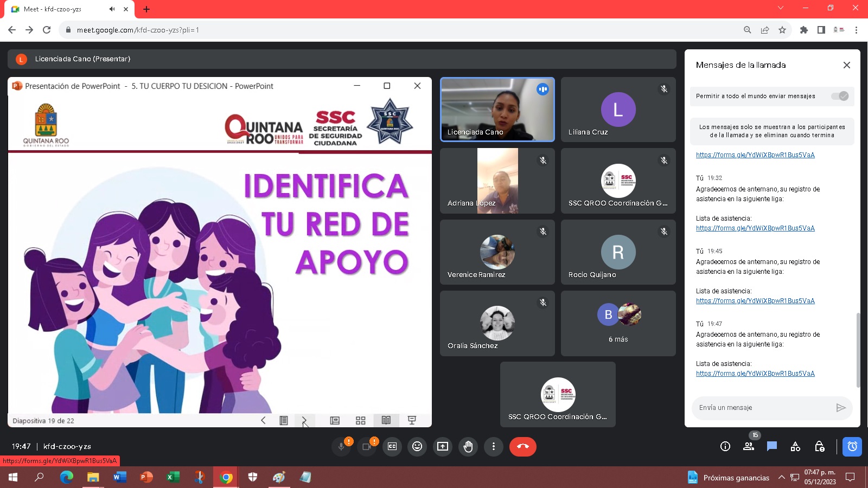Open Microsoft Edge from taskbar
Viewport: 868px width, 488px height.
[x=66, y=477]
